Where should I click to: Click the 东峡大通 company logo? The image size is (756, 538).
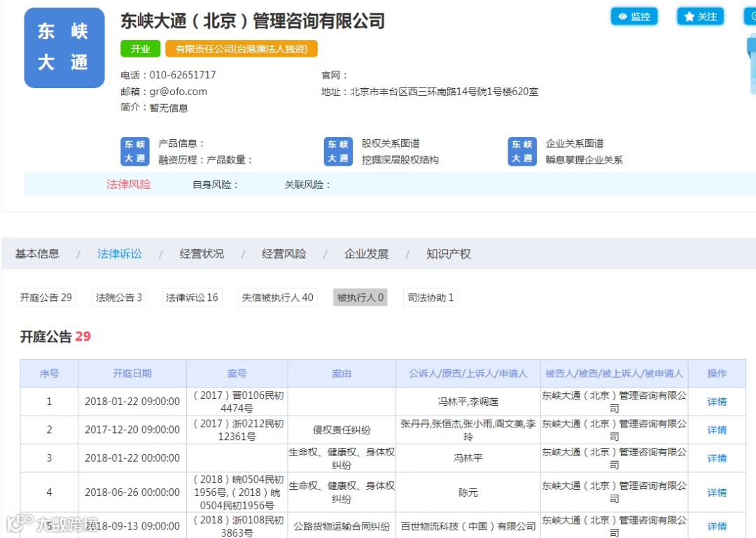pos(64,48)
